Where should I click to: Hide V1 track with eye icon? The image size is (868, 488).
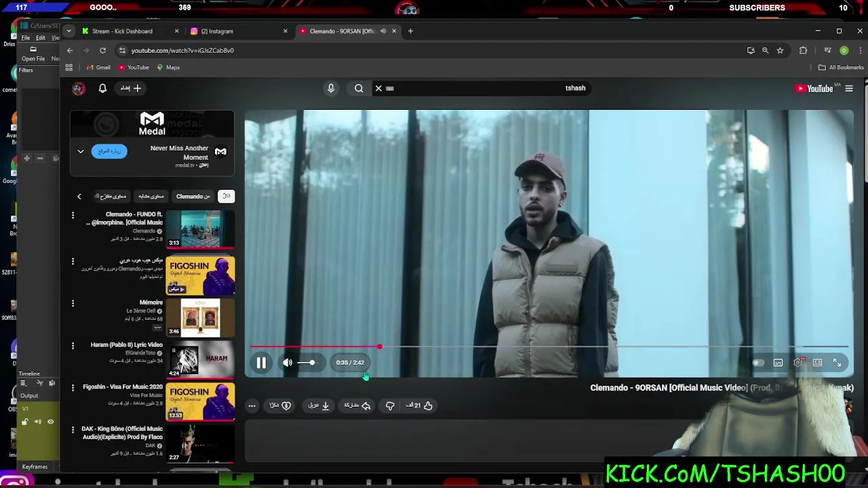point(50,422)
